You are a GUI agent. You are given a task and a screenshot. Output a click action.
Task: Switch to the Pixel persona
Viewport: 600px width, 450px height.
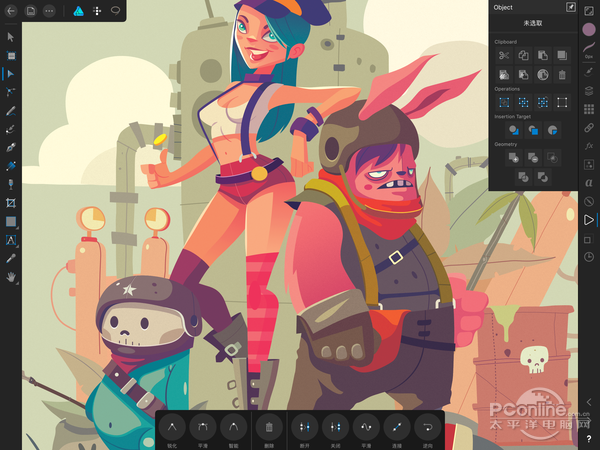[x=97, y=11]
